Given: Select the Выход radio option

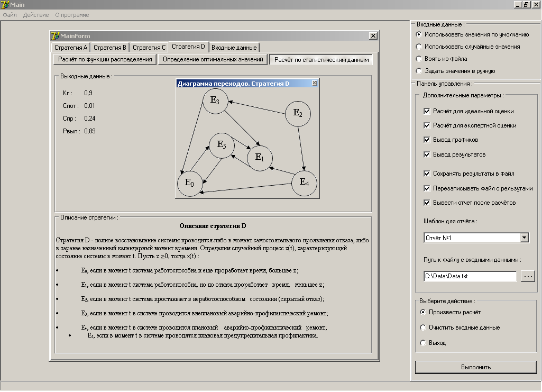Looking at the screenshot, I should point(433,343).
